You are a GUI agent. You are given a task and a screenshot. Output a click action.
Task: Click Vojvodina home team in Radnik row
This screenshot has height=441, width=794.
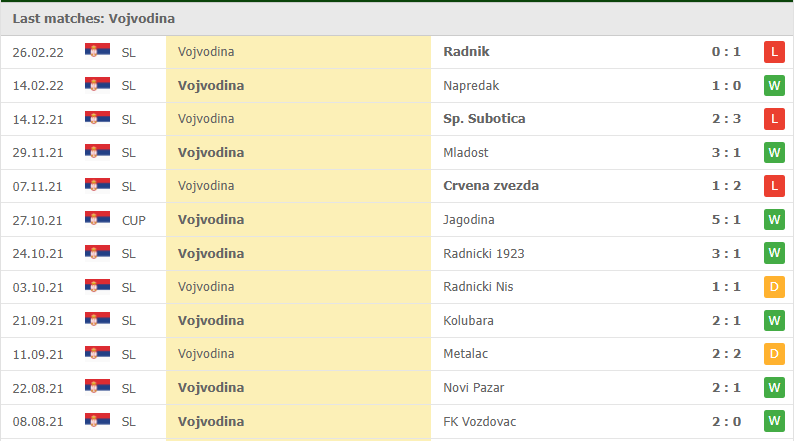click(206, 52)
